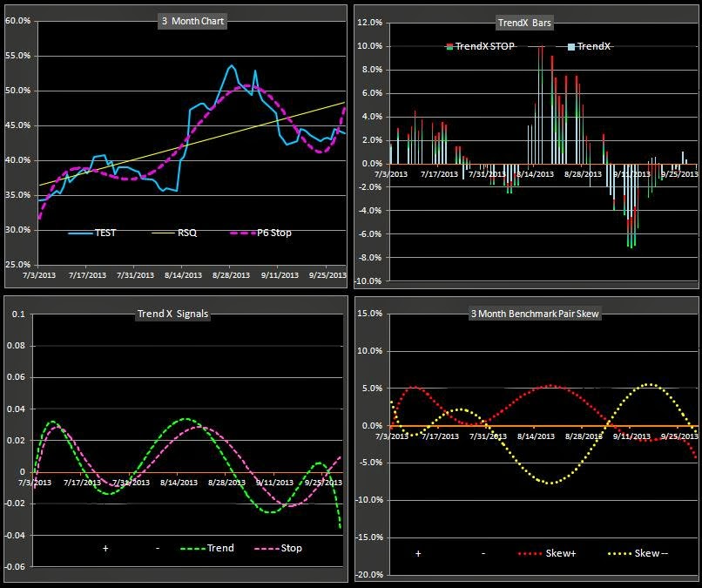Click the 55.0% axis label in 3 Month Chart
The image size is (702, 588).
pos(18,56)
